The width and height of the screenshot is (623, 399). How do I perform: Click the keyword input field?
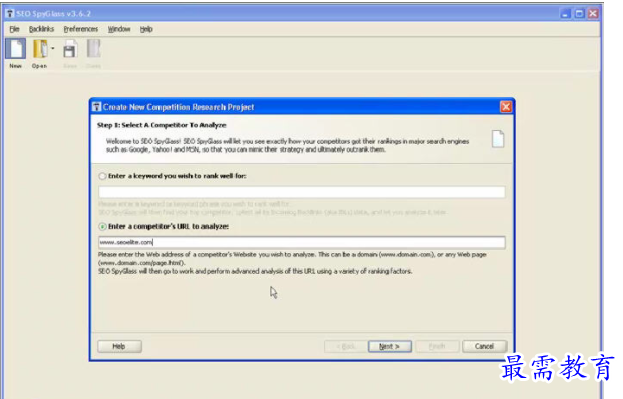[302, 192]
